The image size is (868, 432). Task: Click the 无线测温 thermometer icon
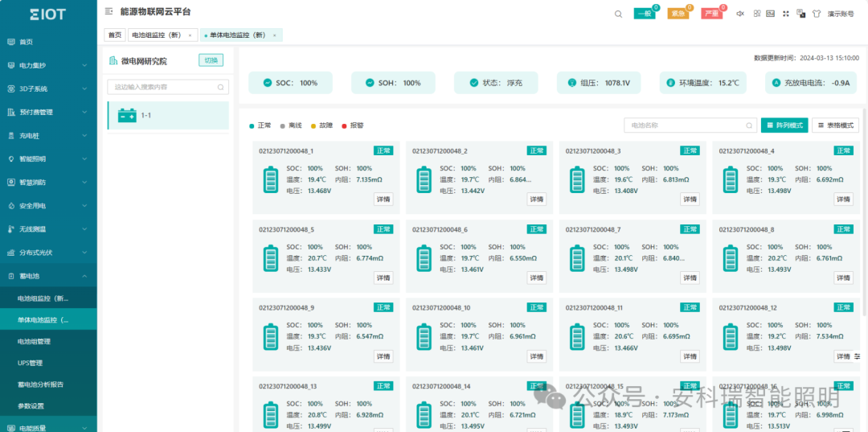point(11,228)
